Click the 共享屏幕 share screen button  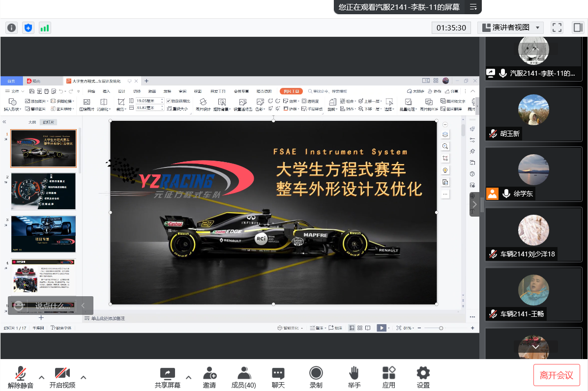(x=168, y=377)
